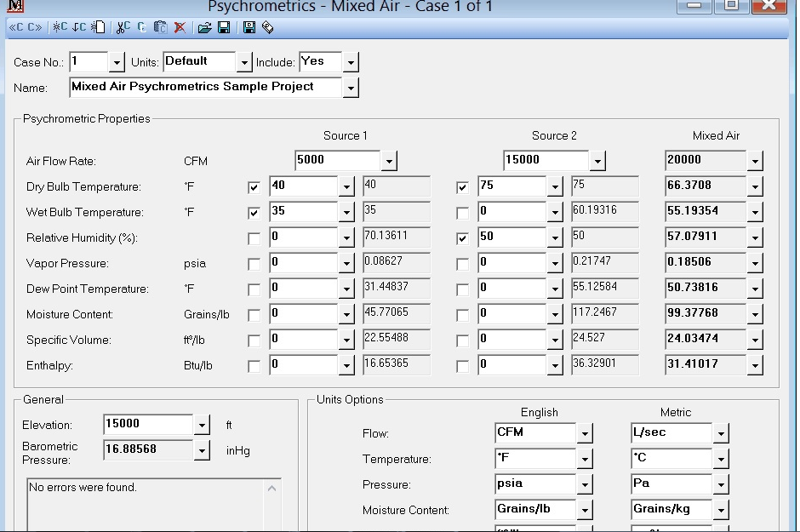Click the Source 1 Enthalpy input box showing 0
Viewport: 800px width, 532px height.
(304, 365)
